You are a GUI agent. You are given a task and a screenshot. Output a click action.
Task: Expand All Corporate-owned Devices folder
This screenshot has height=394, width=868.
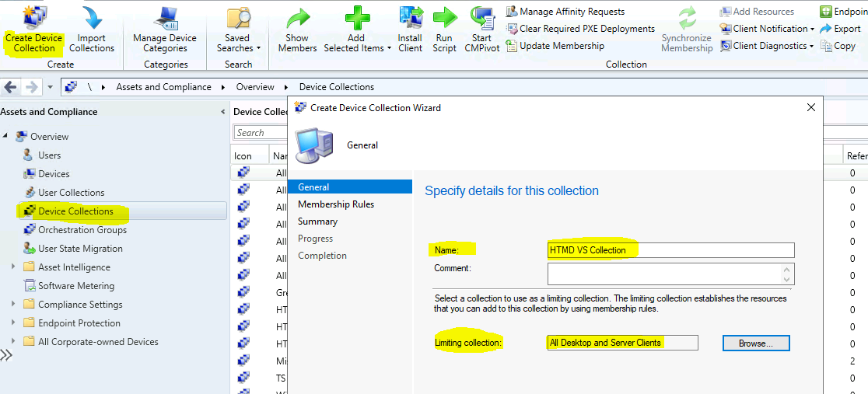point(13,342)
